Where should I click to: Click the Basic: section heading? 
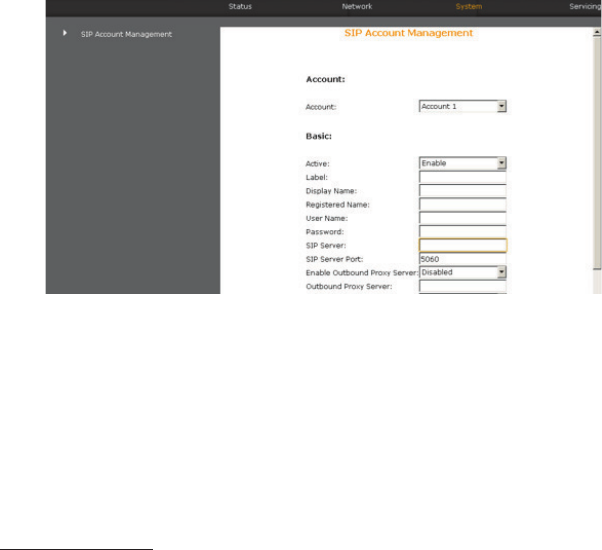pyautogui.click(x=319, y=136)
